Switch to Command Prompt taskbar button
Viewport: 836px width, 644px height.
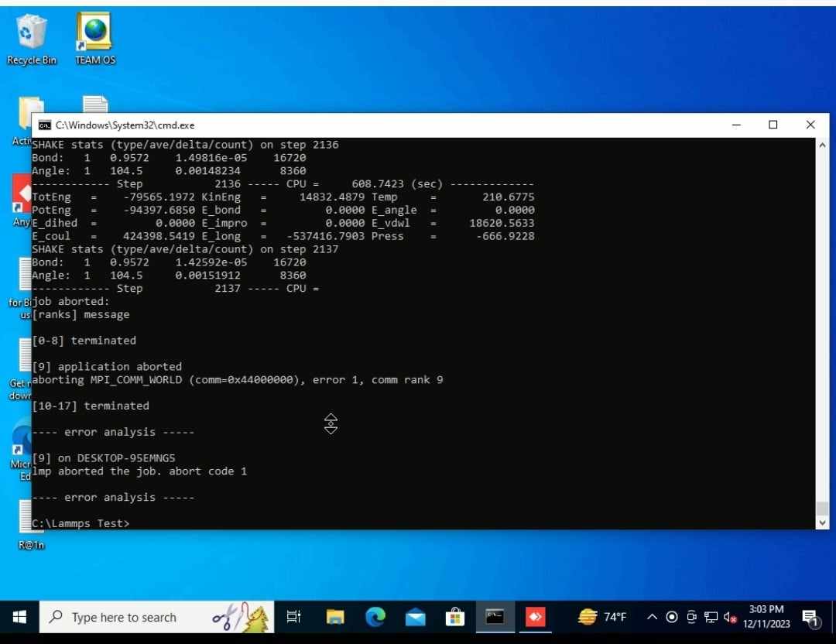tap(495, 618)
